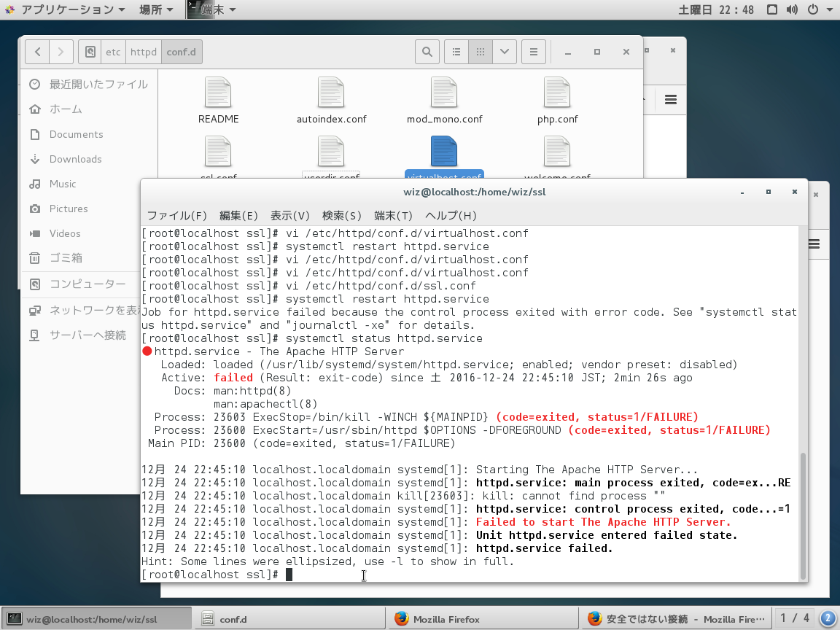Click the clock 土曜日 22:48
The image size is (840, 630).
[716, 9]
